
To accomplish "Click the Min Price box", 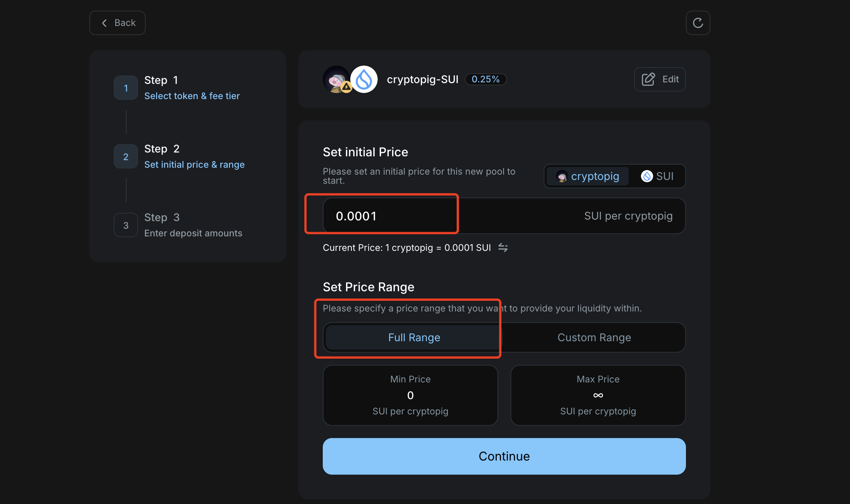I will click(411, 395).
